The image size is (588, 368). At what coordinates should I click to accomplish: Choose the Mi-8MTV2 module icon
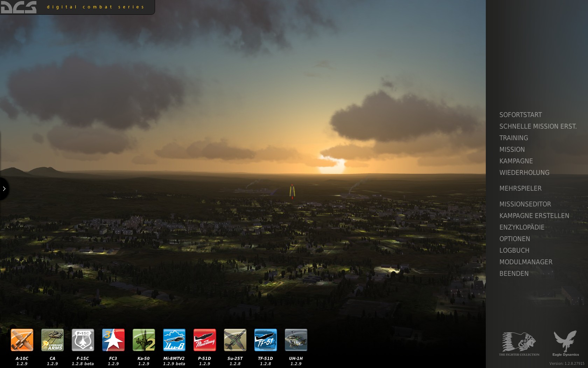point(174,340)
